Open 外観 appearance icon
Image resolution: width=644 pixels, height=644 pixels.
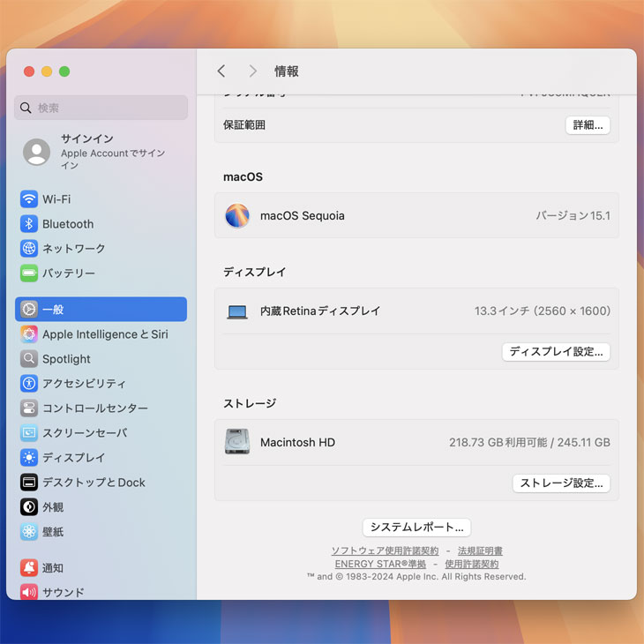click(29, 507)
